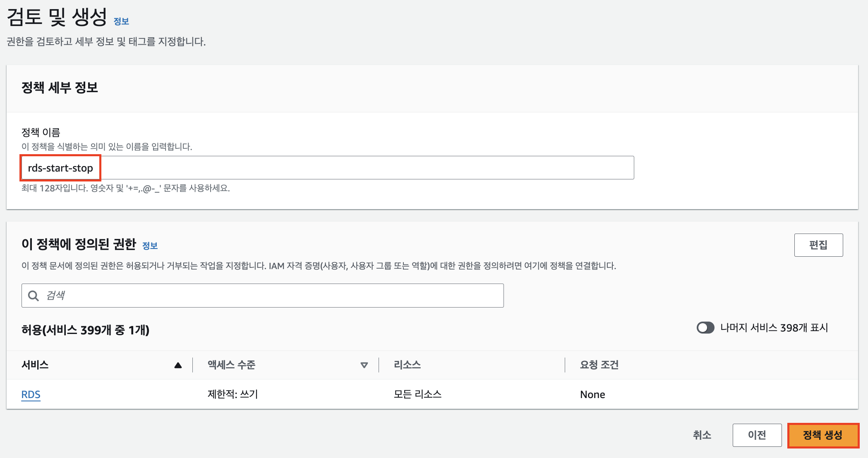Screen dimensions: 868x458
Task: Sort by the 서비스 column header label
Action: coord(35,365)
